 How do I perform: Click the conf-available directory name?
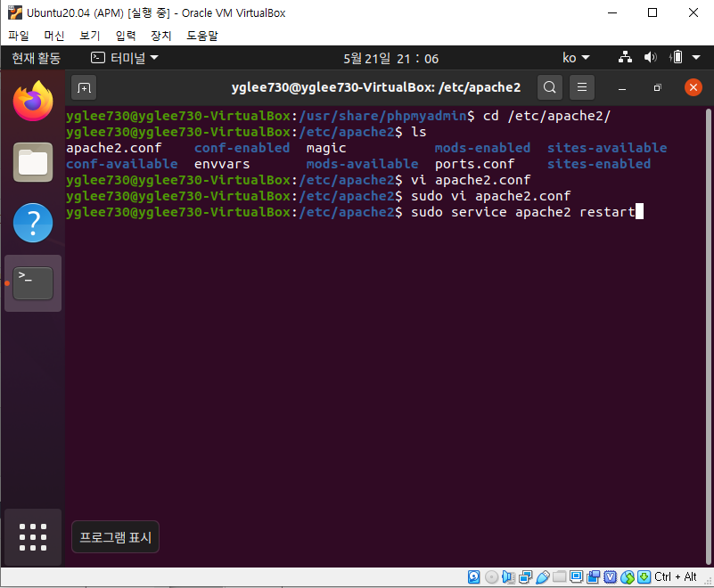(122, 164)
